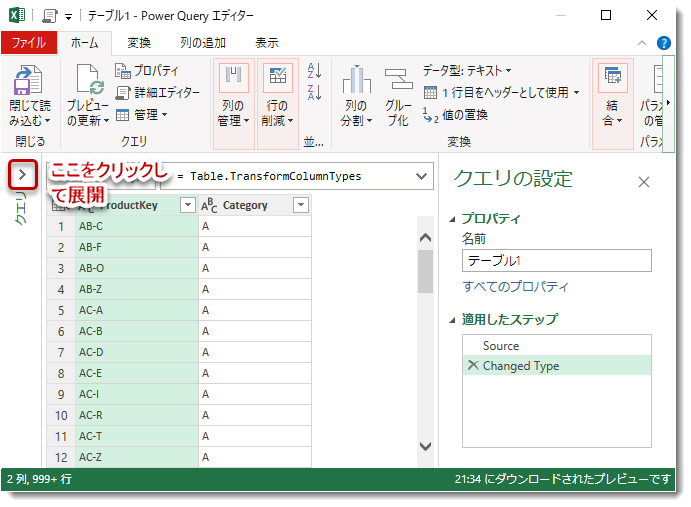Click the Name field containing テーブル1
The image size is (691, 507).
click(x=557, y=261)
